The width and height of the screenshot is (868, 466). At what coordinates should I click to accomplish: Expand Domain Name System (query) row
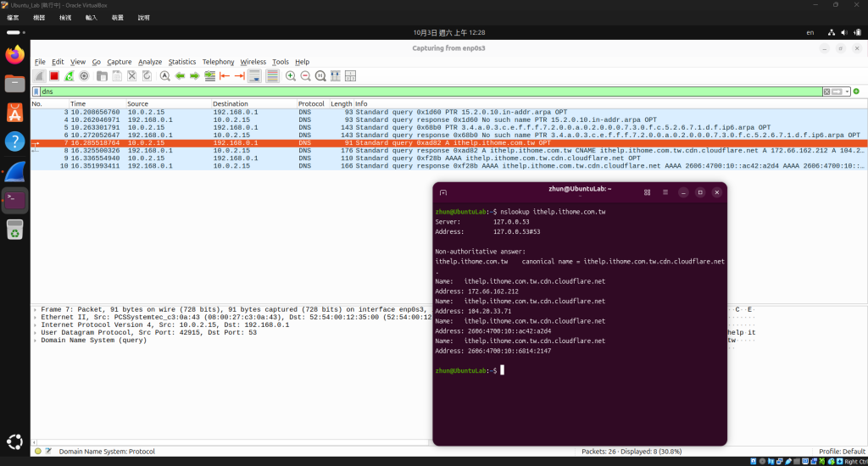pos(35,341)
